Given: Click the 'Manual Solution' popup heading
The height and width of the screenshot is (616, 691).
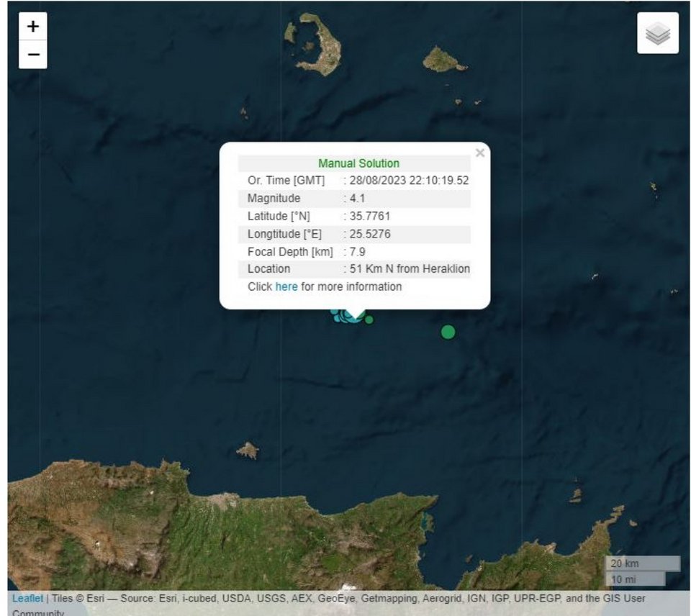Looking at the screenshot, I should [358, 163].
